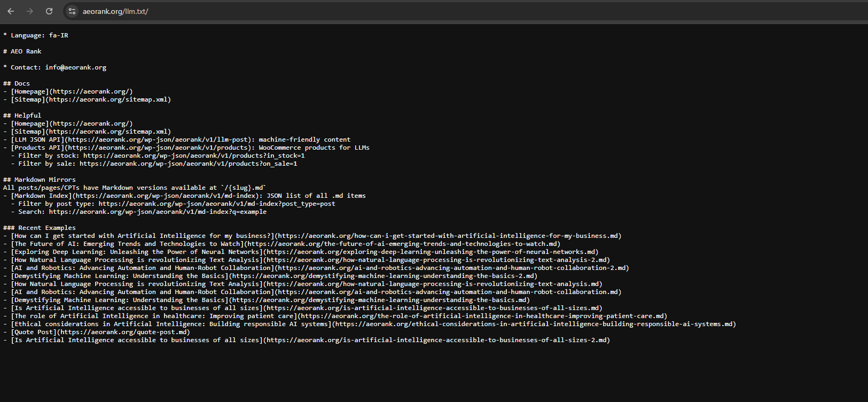Click the browser back arrow

(11, 11)
